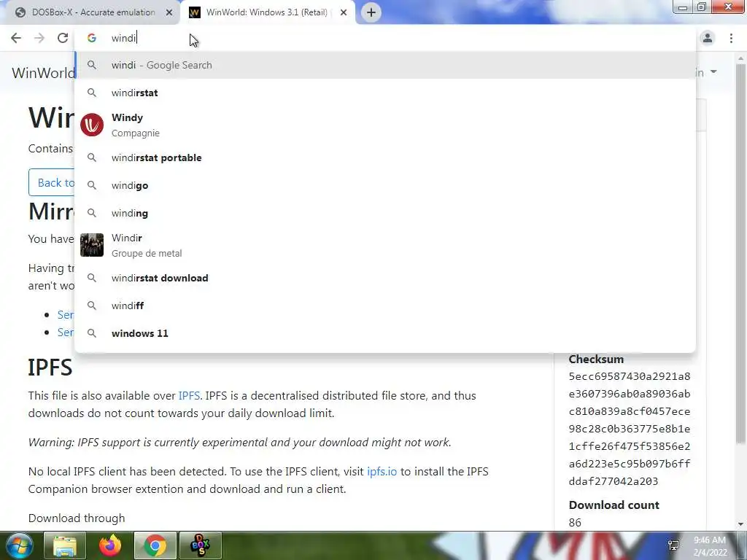The height and width of the screenshot is (560, 747).
Task: Click the network tray icon
Action: (673, 545)
